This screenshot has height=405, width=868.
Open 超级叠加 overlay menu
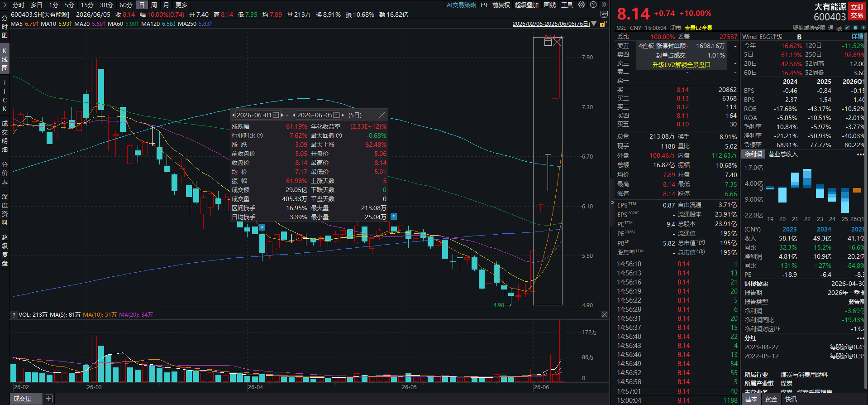tap(527, 5)
